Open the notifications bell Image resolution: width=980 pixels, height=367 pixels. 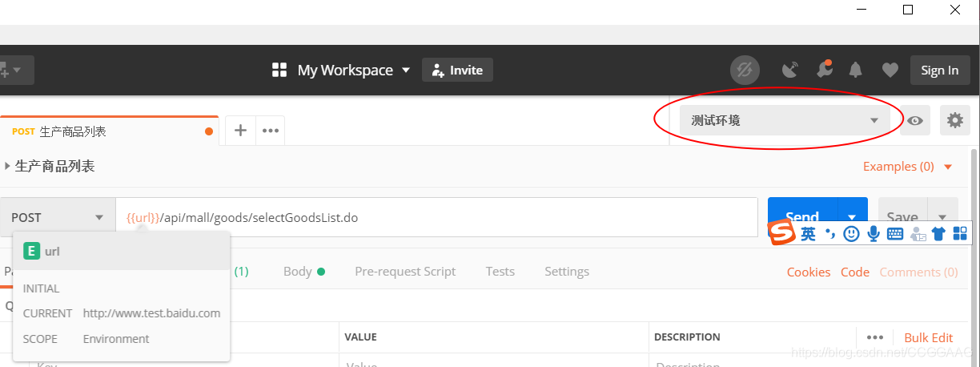point(856,71)
